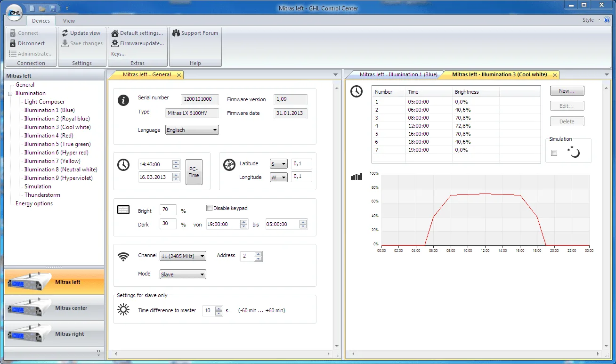
Task: Click the Edit... button
Action: click(567, 106)
